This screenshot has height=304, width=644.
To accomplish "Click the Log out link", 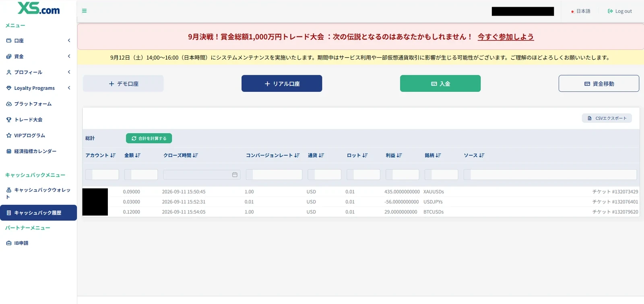I will [620, 11].
